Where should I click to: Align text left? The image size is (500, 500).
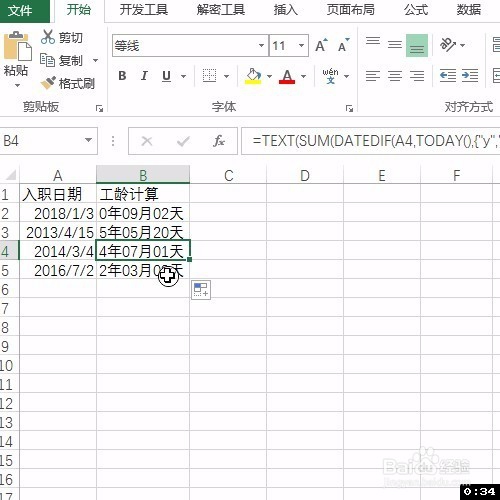[373, 76]
